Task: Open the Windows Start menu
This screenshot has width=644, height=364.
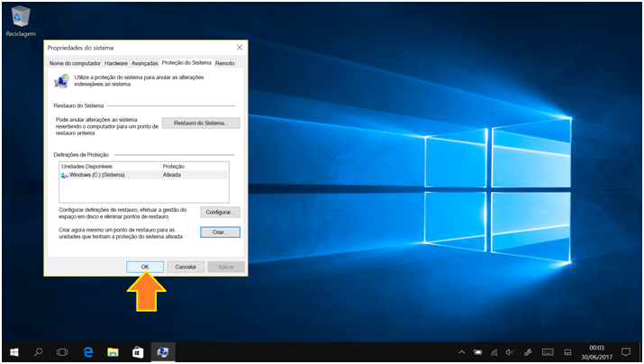Action: pyautogui.click(x=14, y=351)
